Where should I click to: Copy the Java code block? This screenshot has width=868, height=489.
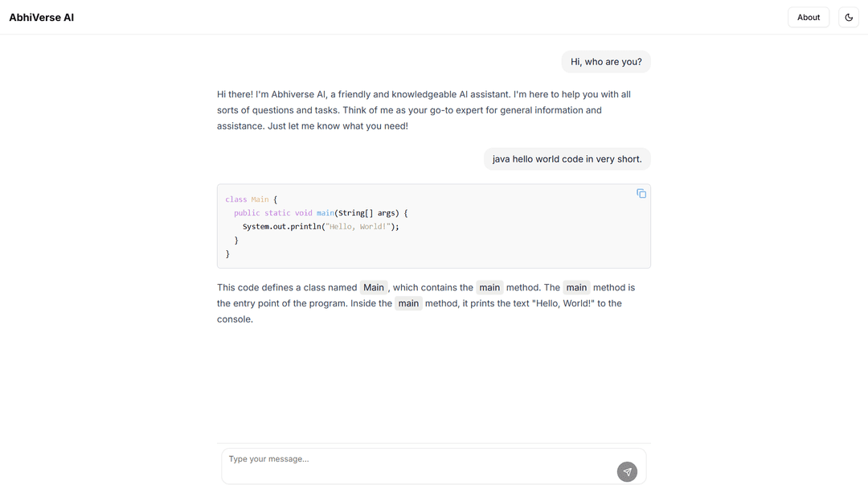tap(641, 194)
